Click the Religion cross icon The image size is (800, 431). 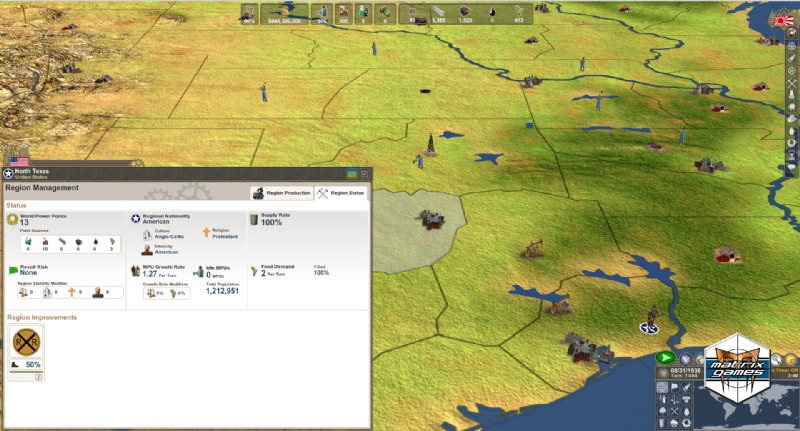207,233
